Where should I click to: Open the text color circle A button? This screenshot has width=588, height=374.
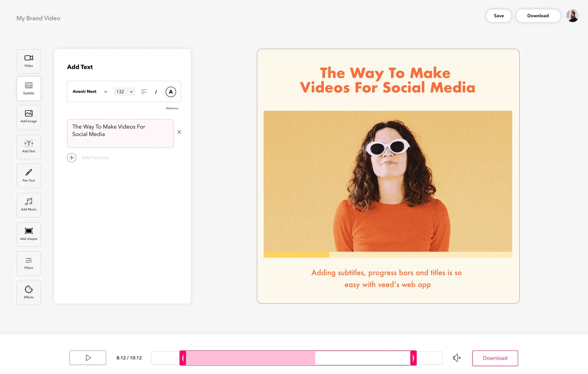171,92
